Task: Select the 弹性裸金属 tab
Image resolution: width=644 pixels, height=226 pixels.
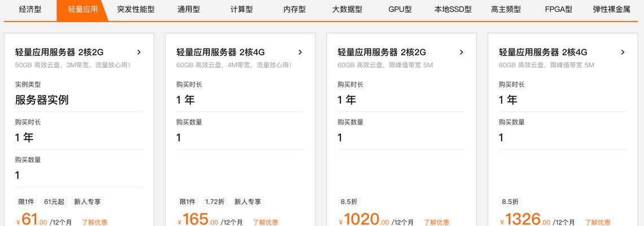Action: (612, 10)
